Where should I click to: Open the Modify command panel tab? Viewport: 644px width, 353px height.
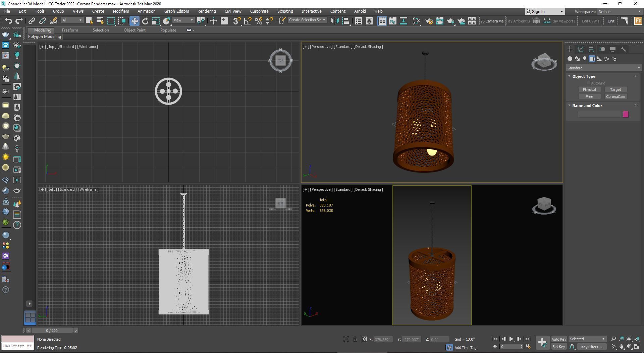click(x=581, y=49)
